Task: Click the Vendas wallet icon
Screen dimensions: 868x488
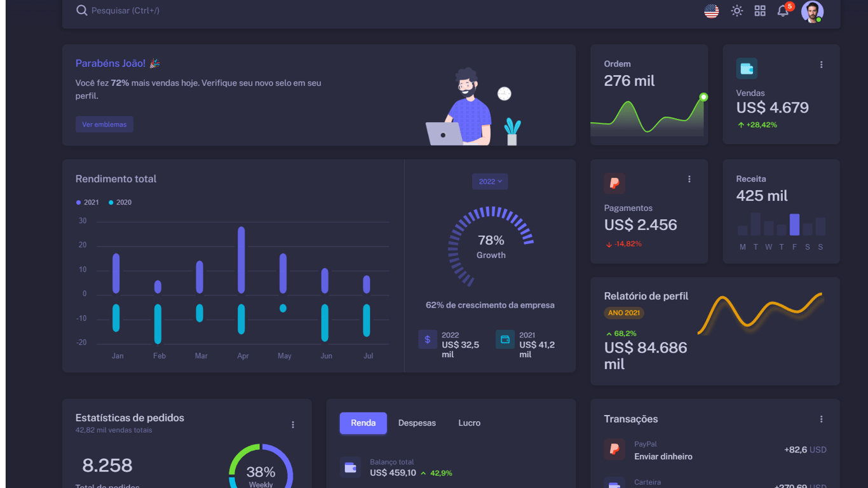Action: pos(747,69)
